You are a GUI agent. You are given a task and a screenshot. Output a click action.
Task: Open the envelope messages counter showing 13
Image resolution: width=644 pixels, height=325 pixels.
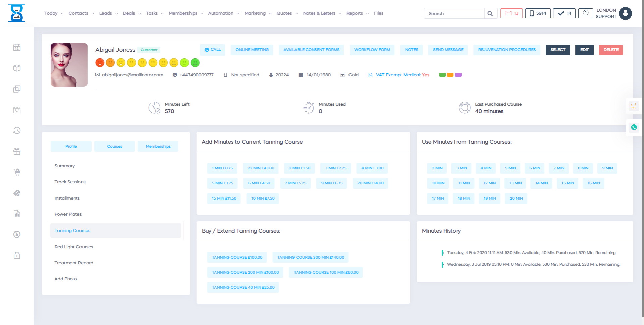(x=511, y=13)
